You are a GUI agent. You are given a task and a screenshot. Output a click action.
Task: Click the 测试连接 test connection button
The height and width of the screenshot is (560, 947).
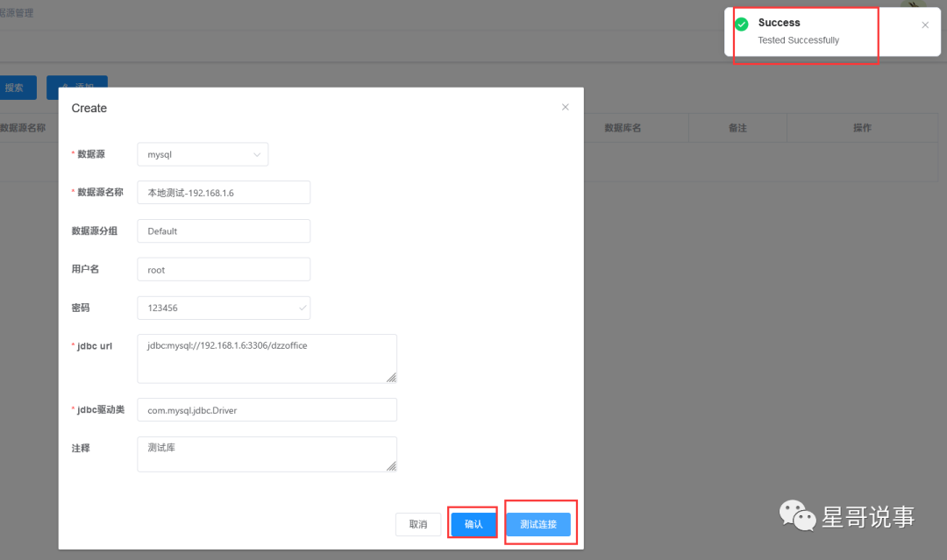(x=538, y=524)
